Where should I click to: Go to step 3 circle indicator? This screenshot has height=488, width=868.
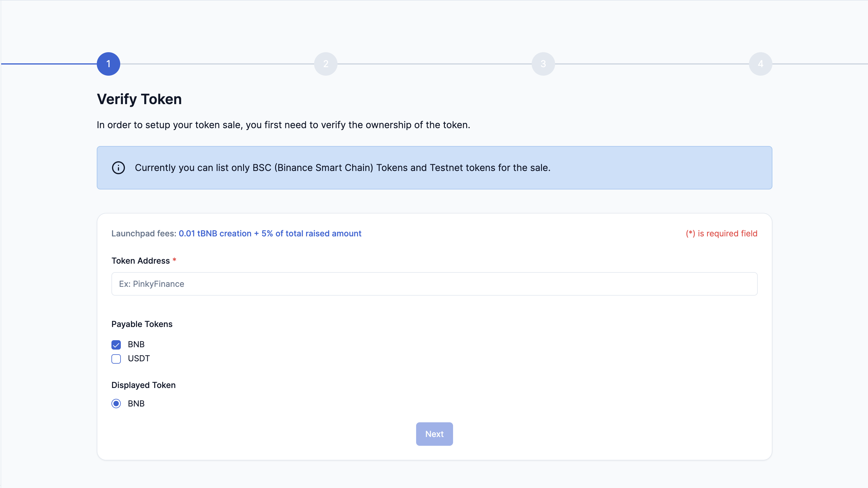[x=543, y=64]
